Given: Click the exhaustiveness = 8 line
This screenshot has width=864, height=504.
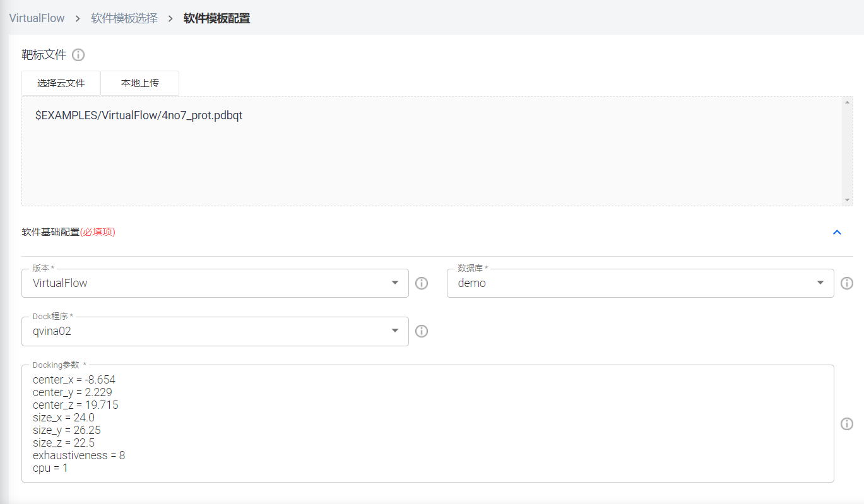Looking at the screenshot, I should (x=79, y=455).
